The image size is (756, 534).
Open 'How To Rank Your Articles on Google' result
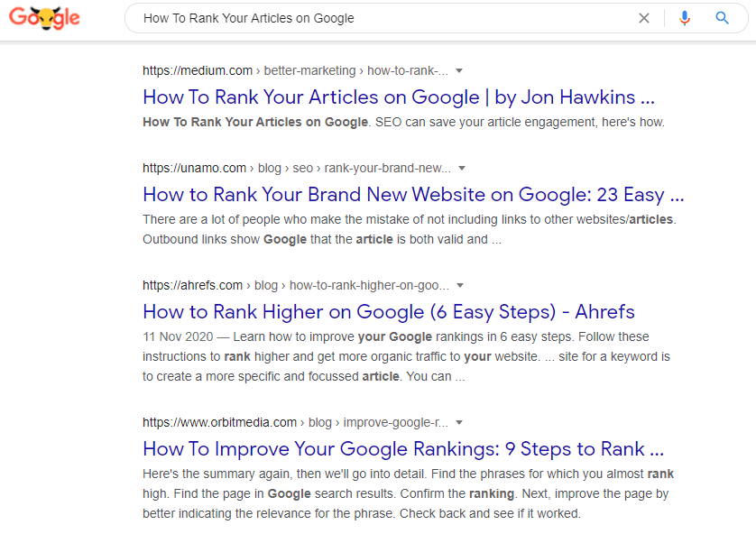tap(399, 97)
